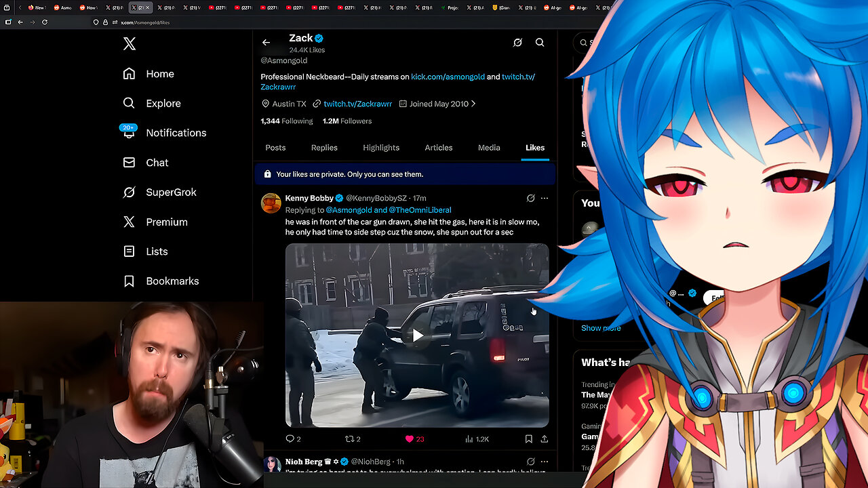Viewport: 868px width, 488px height.
Task: Select the Likes tab
Action: [x=535, y=148]
